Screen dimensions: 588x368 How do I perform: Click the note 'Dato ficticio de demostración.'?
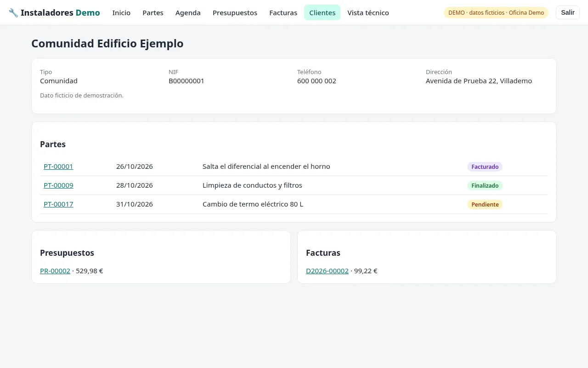(x=82, y=96)
